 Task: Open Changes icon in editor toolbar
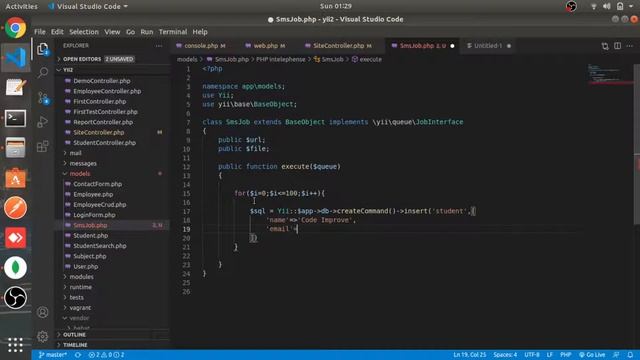point(605,46)
